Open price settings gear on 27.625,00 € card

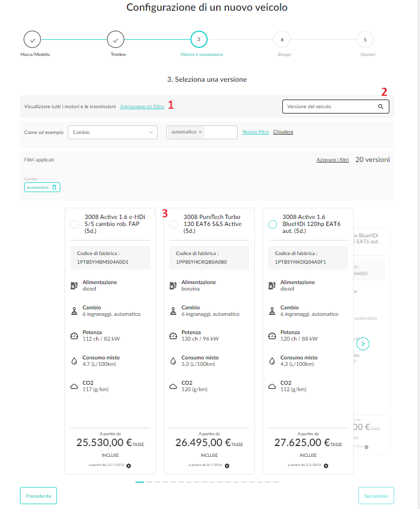click(326, 465)
